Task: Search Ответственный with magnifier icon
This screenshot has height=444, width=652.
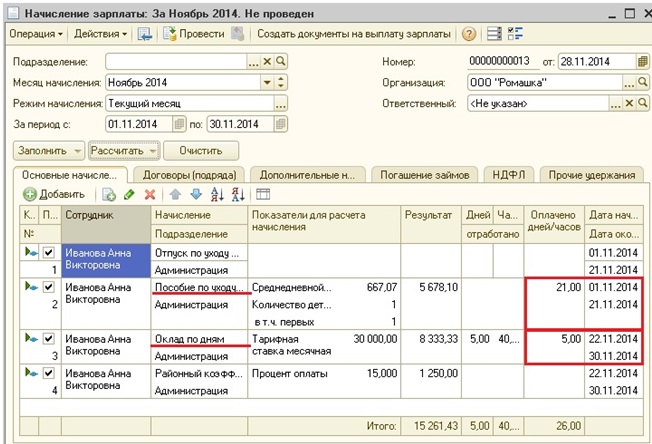Action: click(642, 104)
